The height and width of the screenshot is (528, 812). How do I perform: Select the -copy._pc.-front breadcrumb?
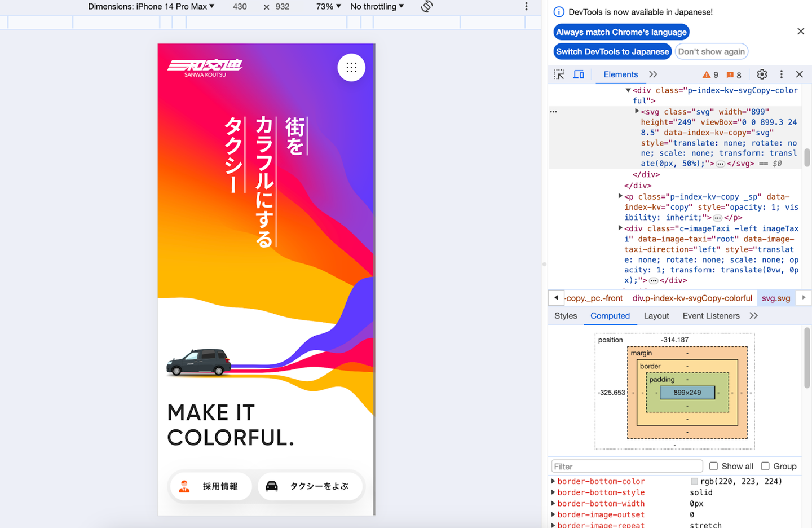point(594,298)
